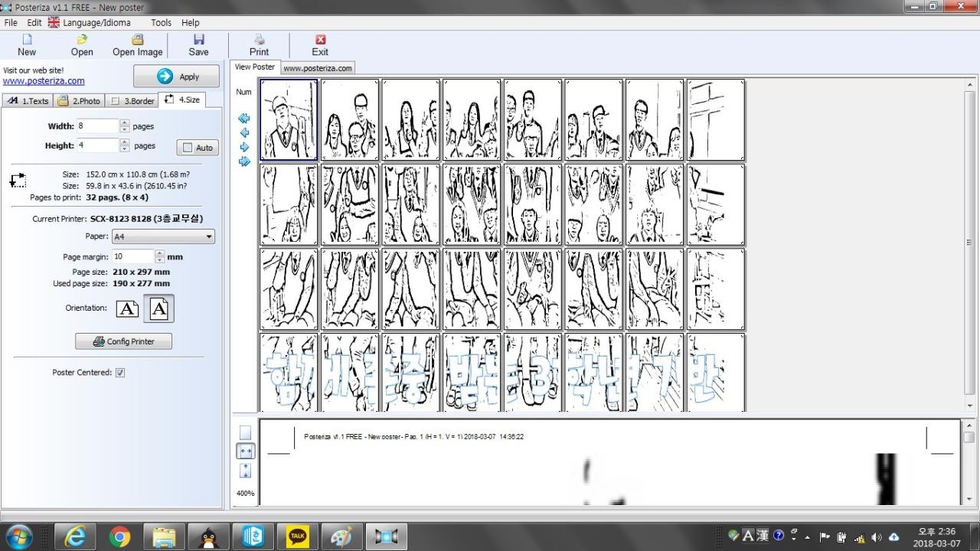Toggle the Auto size checkbox
980x551 pixels.
tap(188, 148)
